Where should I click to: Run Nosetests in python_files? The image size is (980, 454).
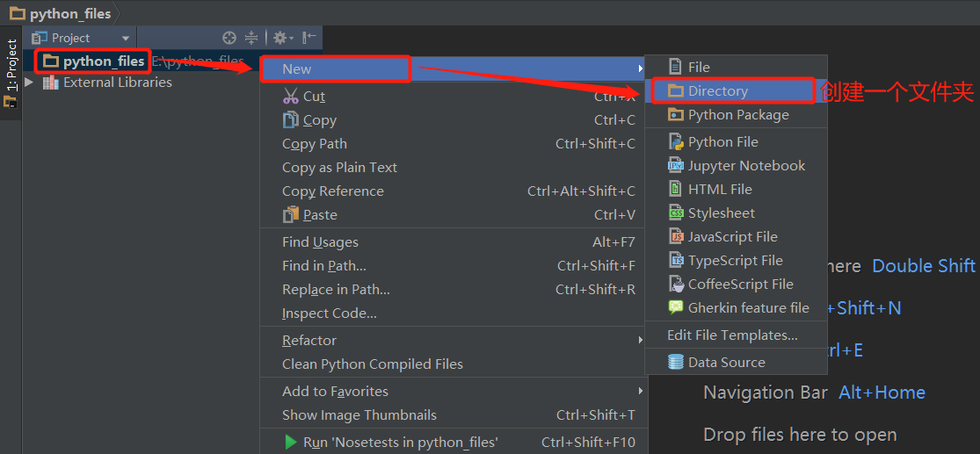(400, 442)
